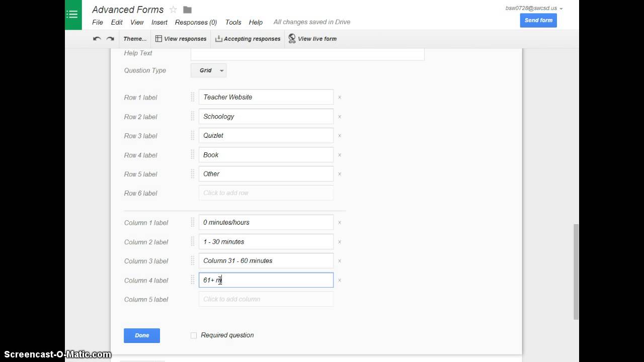Click the redo arrow icon
This screenshot has width=644, height=362.
point(110,39)
